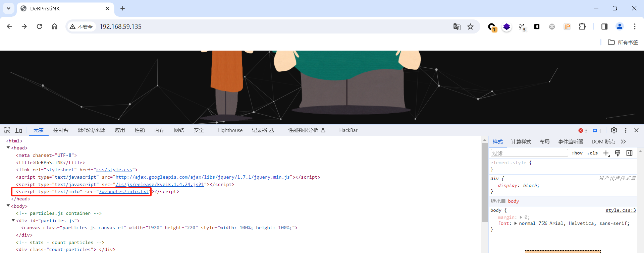This screenshot has height=253, width=644.
Task: Open a new browser tab
Action: [122, 8]
